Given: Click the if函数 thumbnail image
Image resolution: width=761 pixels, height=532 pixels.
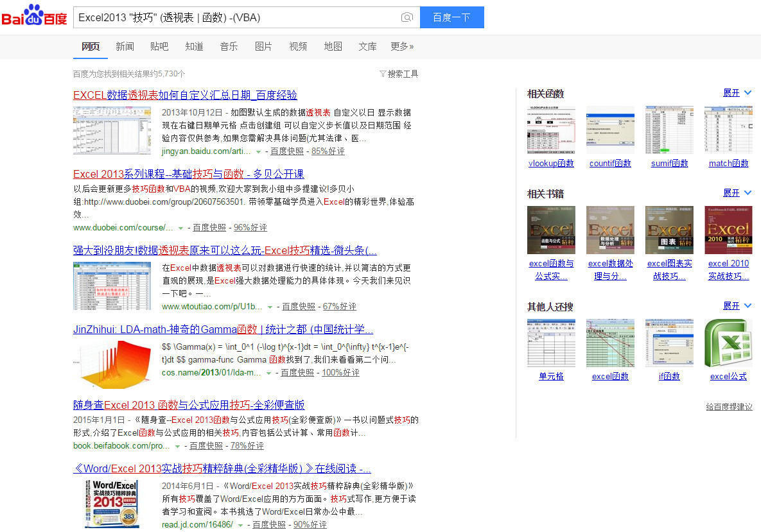Looking at the screenshot, I should (669, 343).
